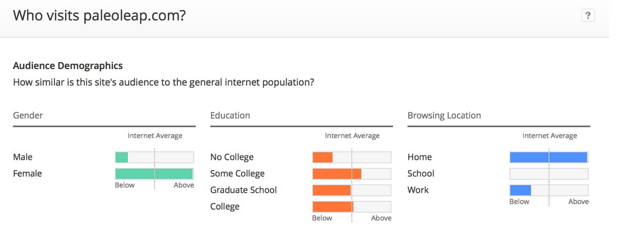Viewport: 644px width, 237px height.
Task: Select the Female gender bar
Action: [x=154, y=173]
